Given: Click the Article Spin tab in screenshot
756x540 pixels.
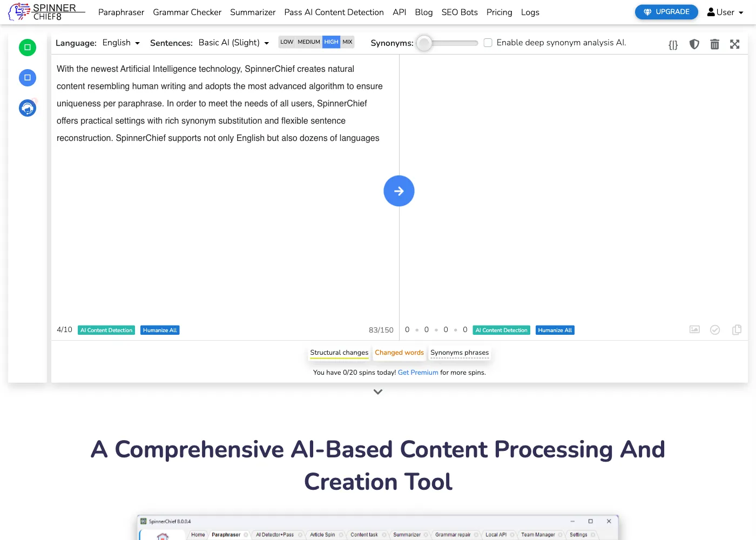Looking at the screenshot, I should pos(322,535).
